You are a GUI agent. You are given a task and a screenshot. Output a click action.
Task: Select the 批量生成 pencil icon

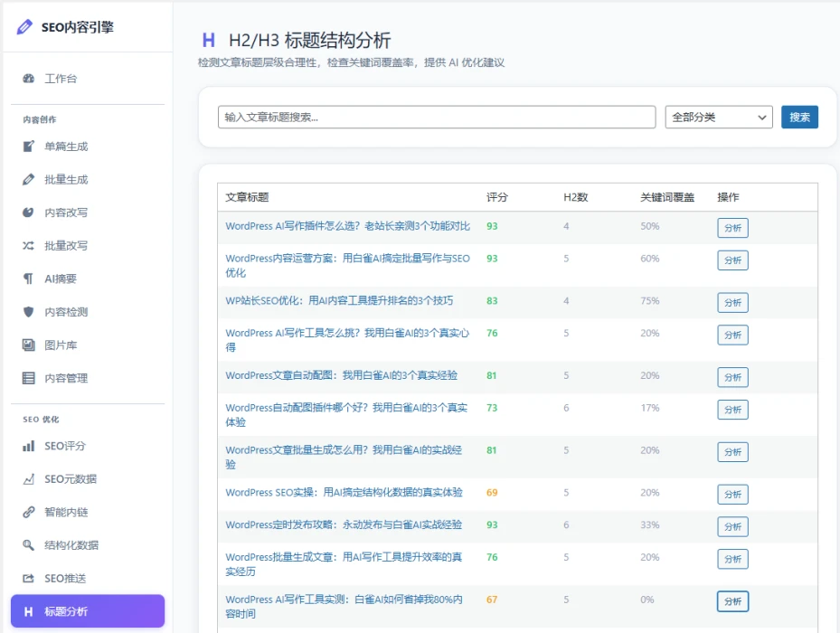coord(28,180)
